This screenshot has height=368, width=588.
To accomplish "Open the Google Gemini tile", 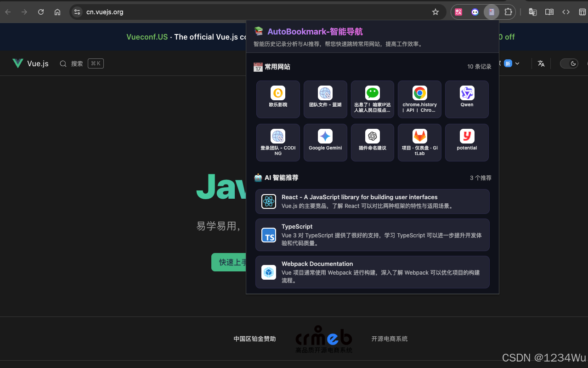I will [325, 143].
